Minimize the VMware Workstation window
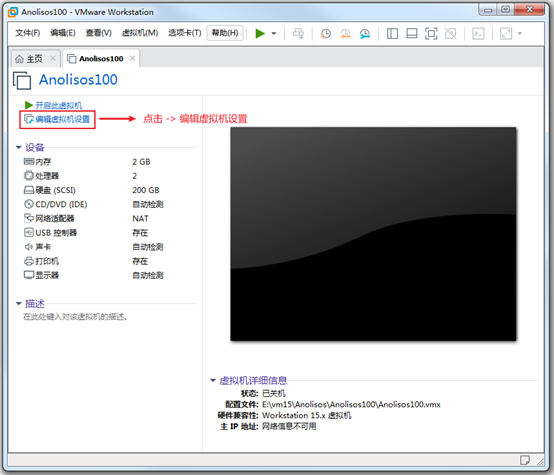The height and width of the screenshot is (475, 554). [488, 10]
